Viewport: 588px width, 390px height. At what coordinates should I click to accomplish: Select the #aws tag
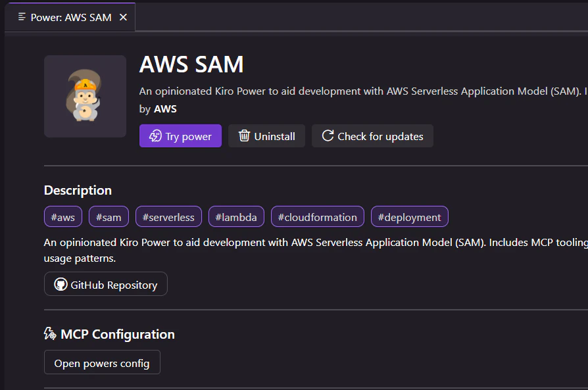click(x=63, y=217)
